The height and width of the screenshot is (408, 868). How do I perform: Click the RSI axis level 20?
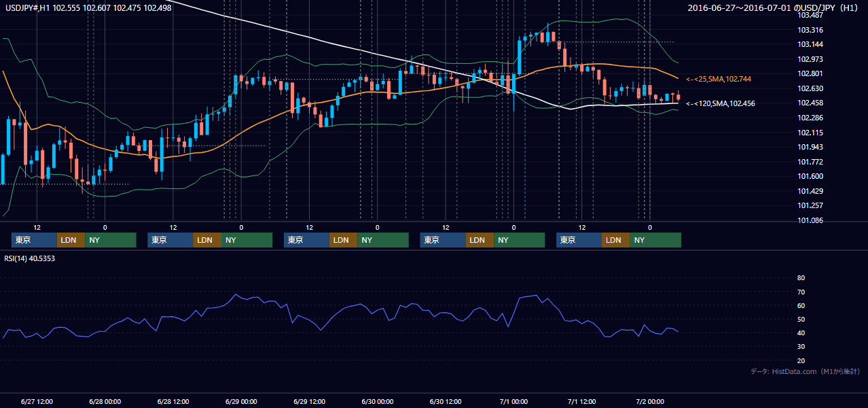801,360
